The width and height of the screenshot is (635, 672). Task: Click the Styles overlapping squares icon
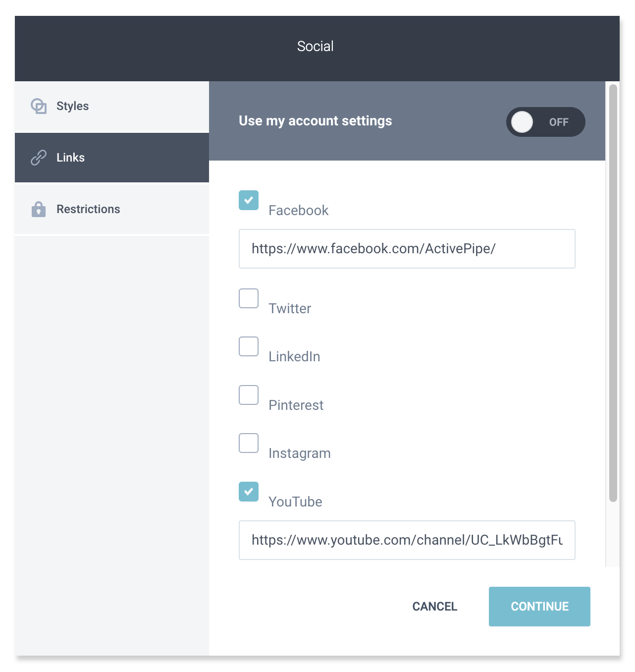pos(39,106)
